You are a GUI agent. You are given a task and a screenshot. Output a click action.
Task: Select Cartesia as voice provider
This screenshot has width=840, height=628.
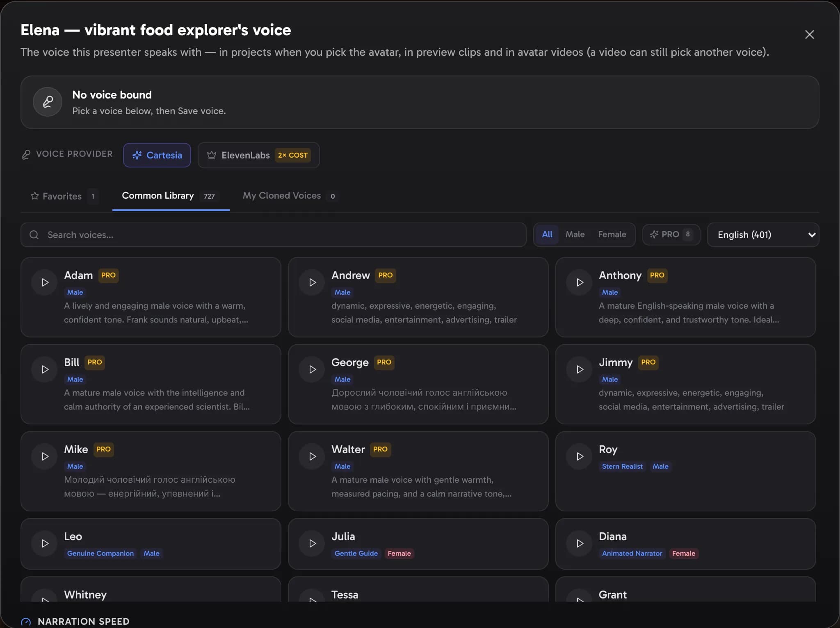click(157, 155)
